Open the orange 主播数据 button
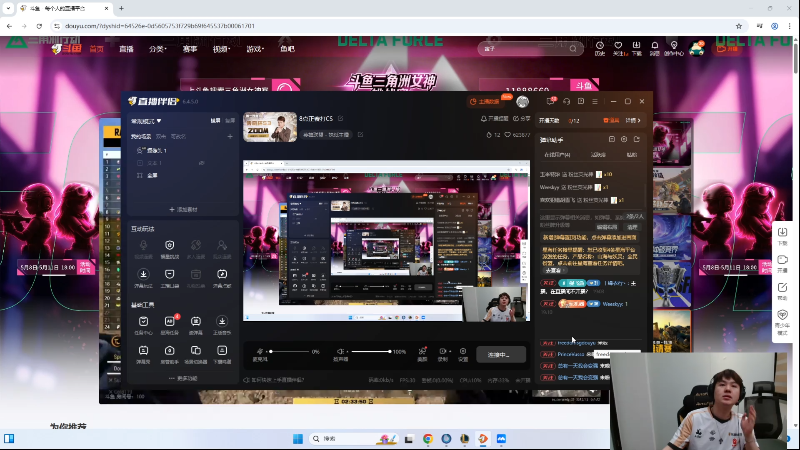This screenshot has width=800, height=450. pyautogui.click(x=485, y=102)
